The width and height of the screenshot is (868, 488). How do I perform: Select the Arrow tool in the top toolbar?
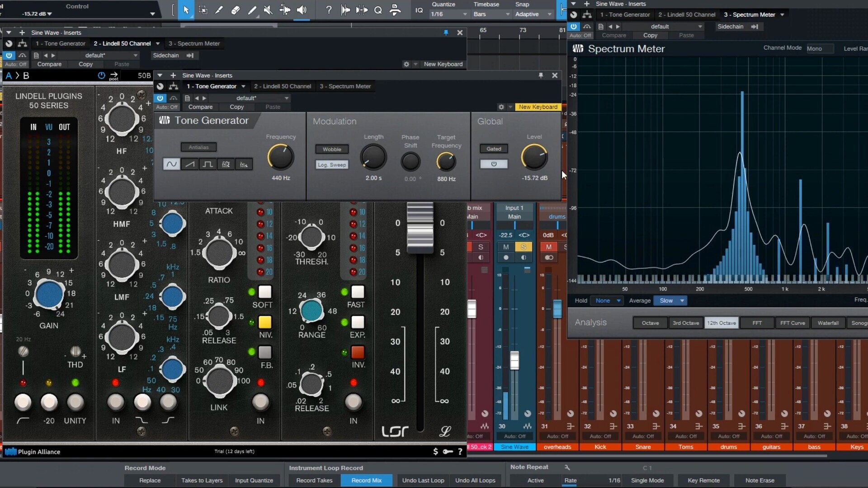coord(186,10)
